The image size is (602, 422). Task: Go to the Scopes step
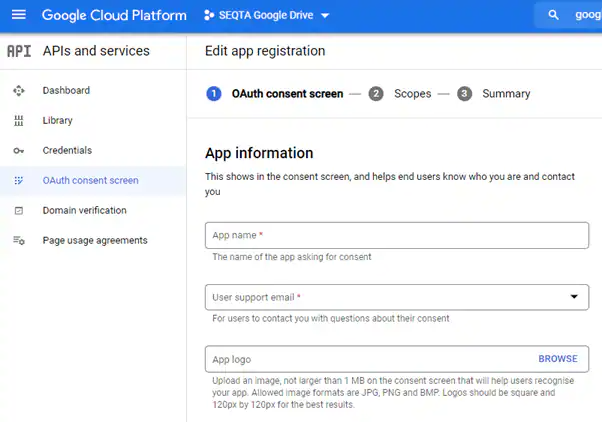pyautogui.click(x=413, y=94)
